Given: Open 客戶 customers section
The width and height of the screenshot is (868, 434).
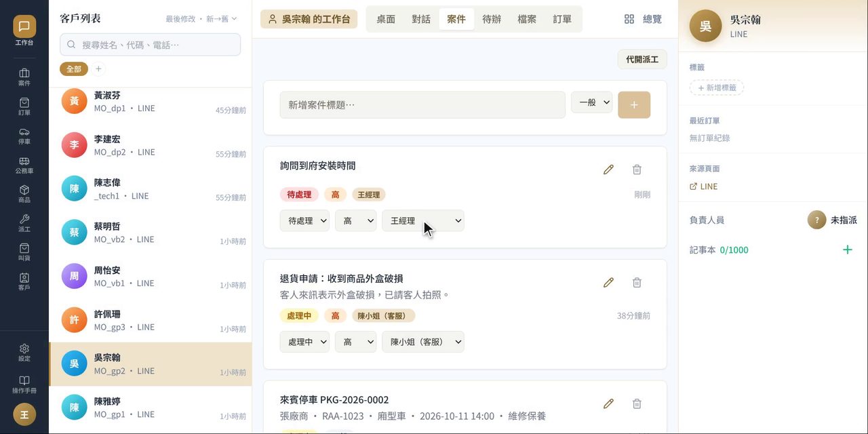Looking at the screenshot, I should [x=24, y=281].
